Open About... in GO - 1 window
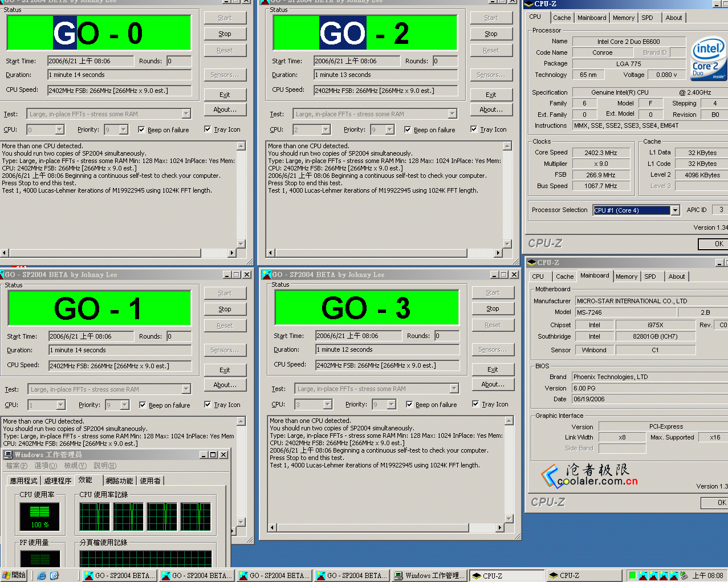Viewport: 728px width, 582px height. point(225,385)
